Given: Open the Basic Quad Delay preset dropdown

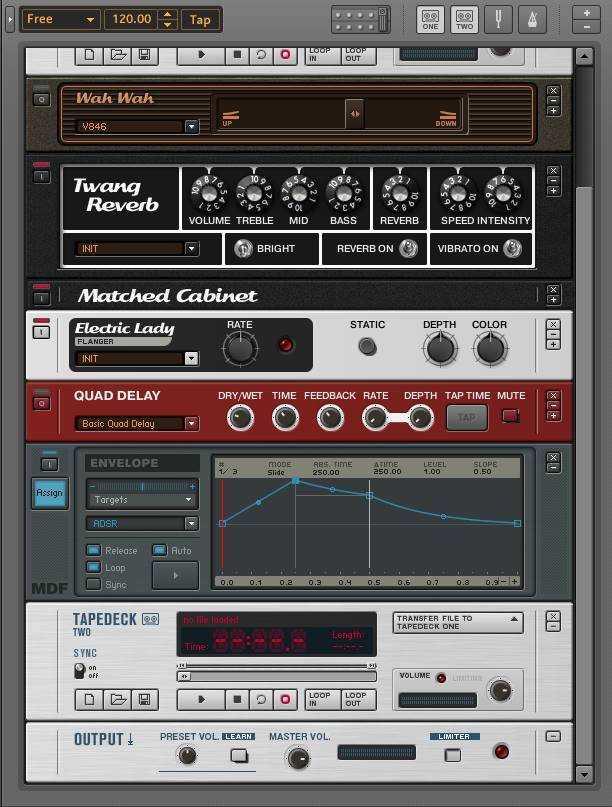Looking at the screenshot, I should click(191, 424).
